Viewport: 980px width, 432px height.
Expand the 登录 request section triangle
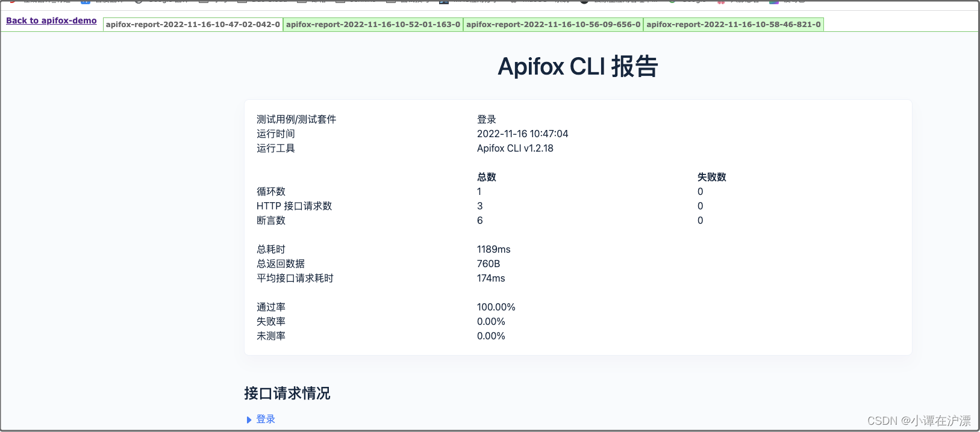pyautogui.click(x=249, y=420)
